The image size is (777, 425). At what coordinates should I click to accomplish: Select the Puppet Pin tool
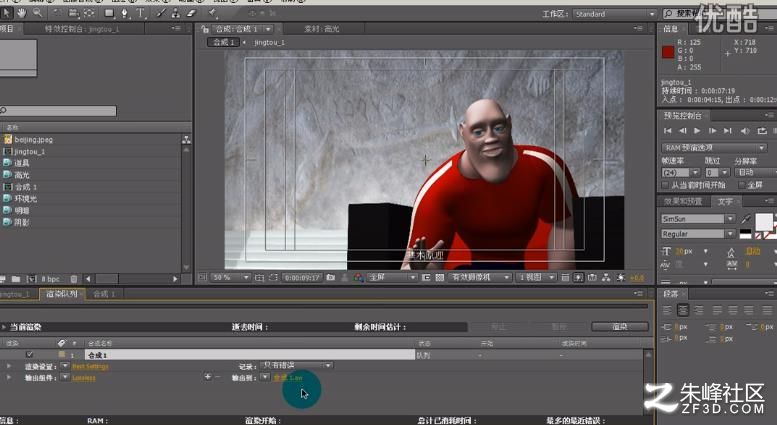[x=213, y=13]
